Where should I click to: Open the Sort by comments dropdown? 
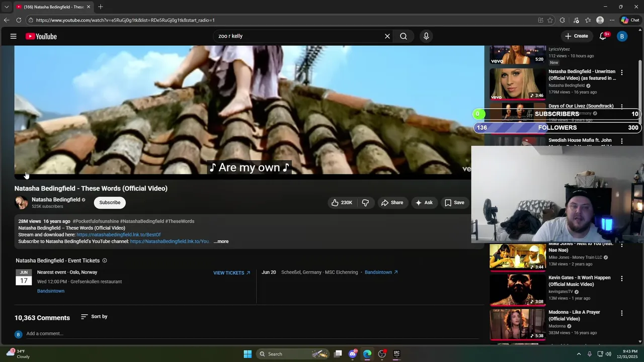pyautogui.click(x=94, y=317)
